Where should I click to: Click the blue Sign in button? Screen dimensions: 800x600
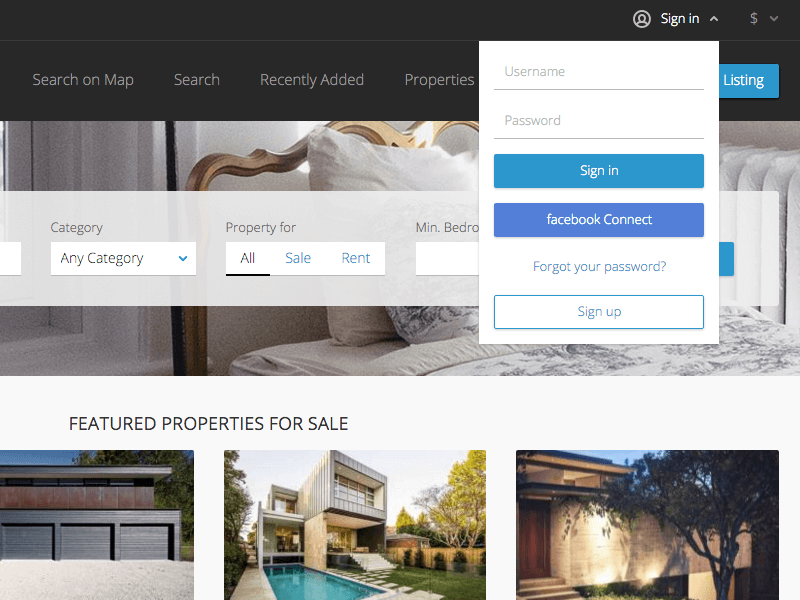tap(598, 171)
